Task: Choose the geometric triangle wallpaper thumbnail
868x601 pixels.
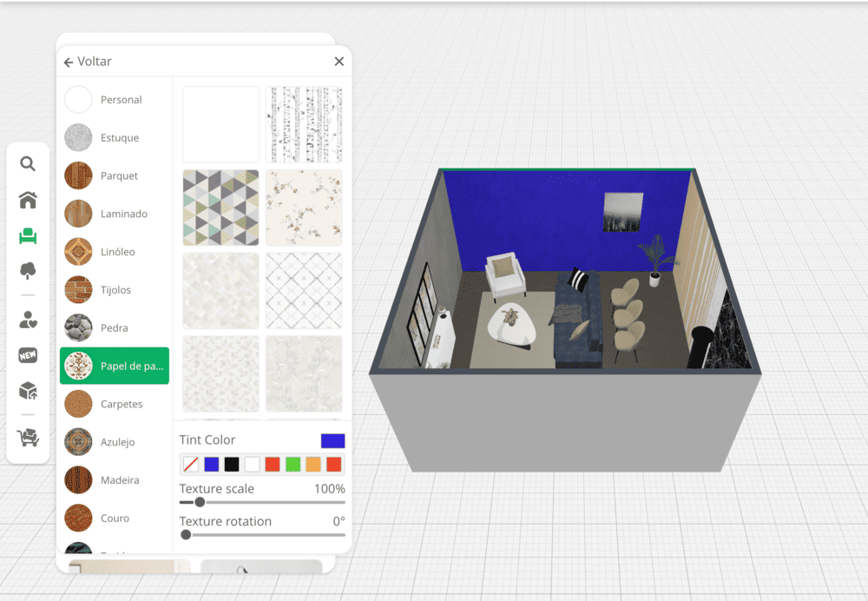Action: coord(220,208)
